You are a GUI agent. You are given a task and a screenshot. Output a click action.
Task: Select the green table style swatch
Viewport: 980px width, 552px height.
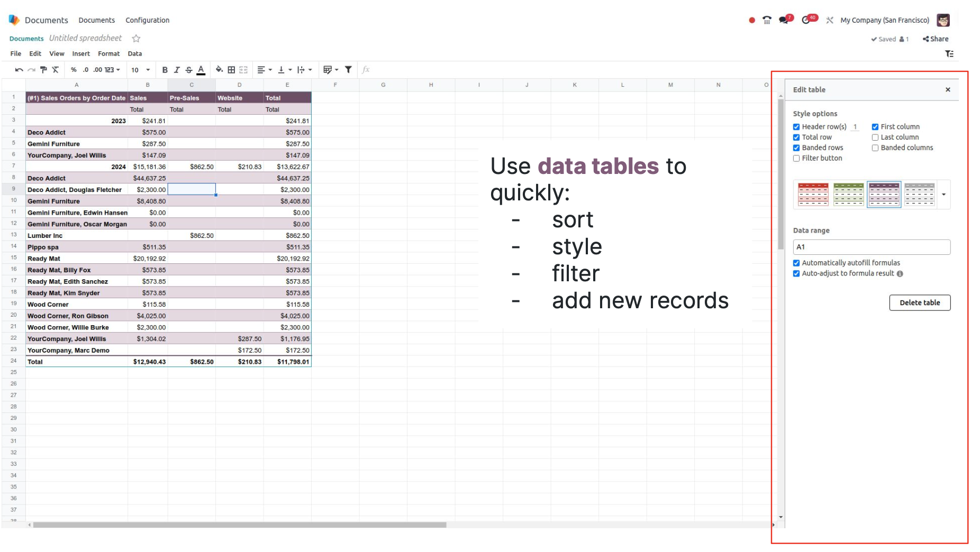[x=849, y=194]
